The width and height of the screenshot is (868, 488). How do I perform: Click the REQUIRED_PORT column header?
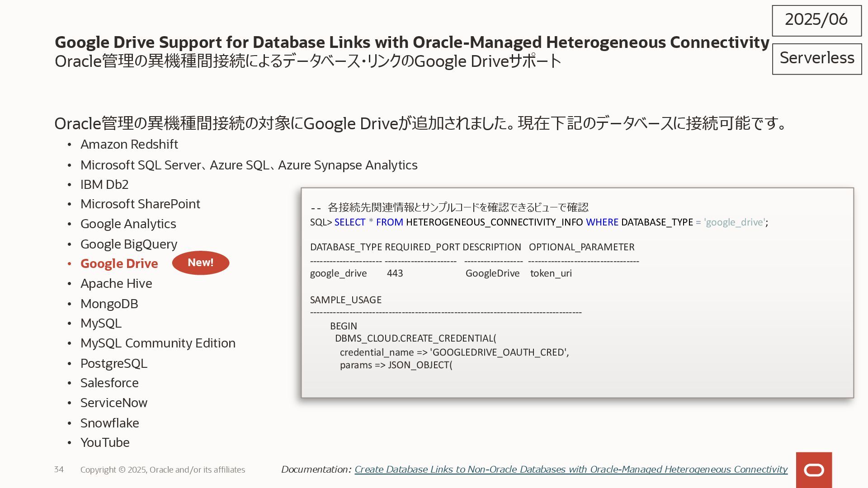[x=422, y=247]
